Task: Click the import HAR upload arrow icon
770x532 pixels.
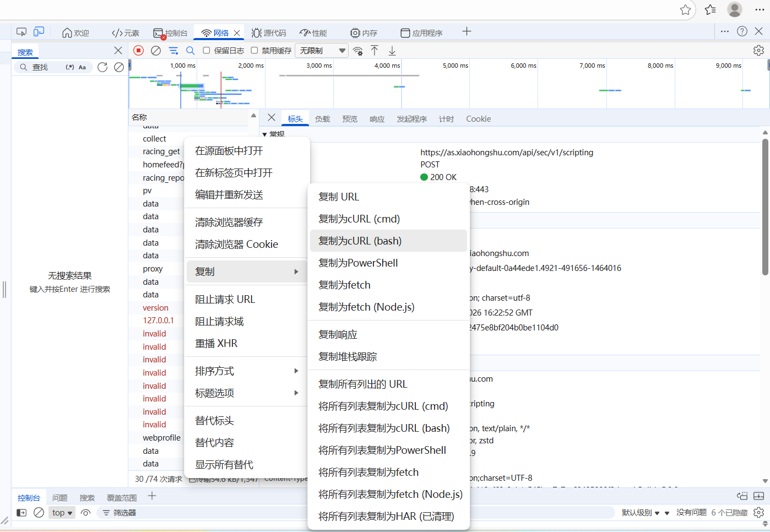Action: click(x=375, y=51)
